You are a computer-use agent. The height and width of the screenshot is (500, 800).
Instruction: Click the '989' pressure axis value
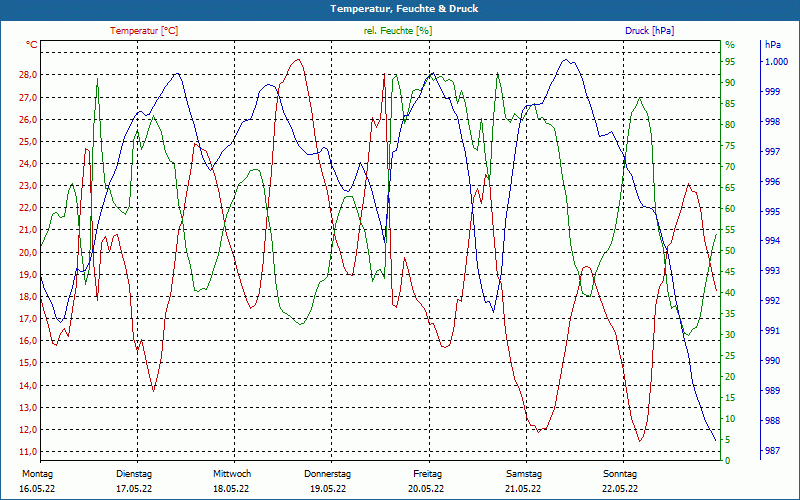coord(773,391)
